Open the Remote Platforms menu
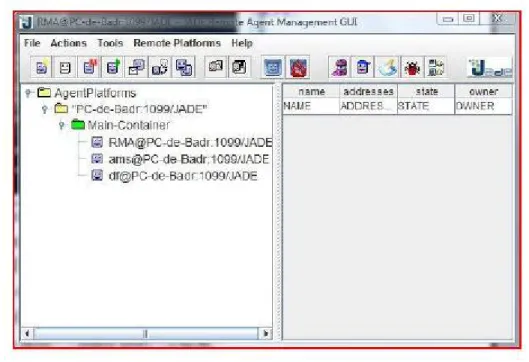 tap(177, 43)
